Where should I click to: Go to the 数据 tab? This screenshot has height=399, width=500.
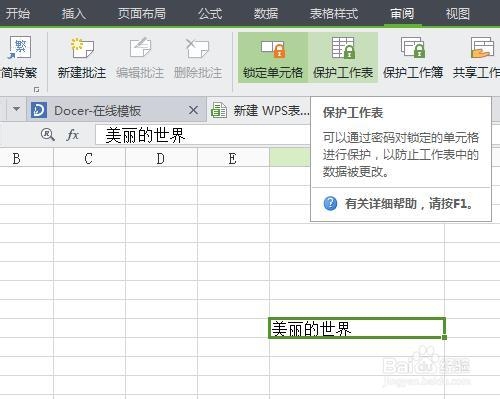266,13
